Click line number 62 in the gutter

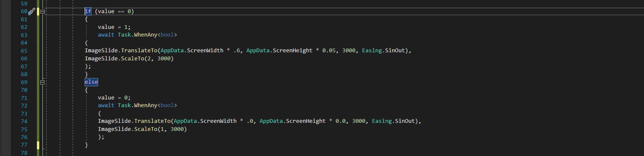pos(24,27)
